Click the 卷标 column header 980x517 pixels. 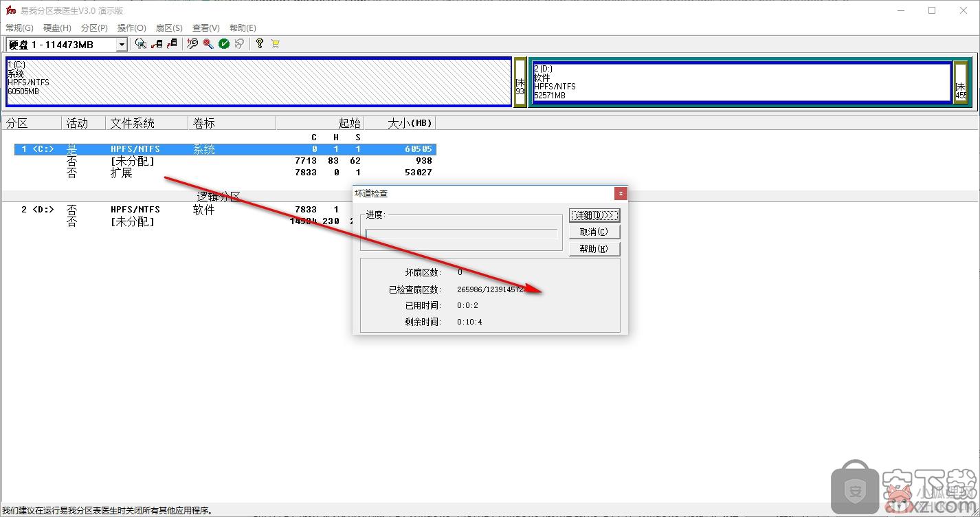[x=232, y=123]
